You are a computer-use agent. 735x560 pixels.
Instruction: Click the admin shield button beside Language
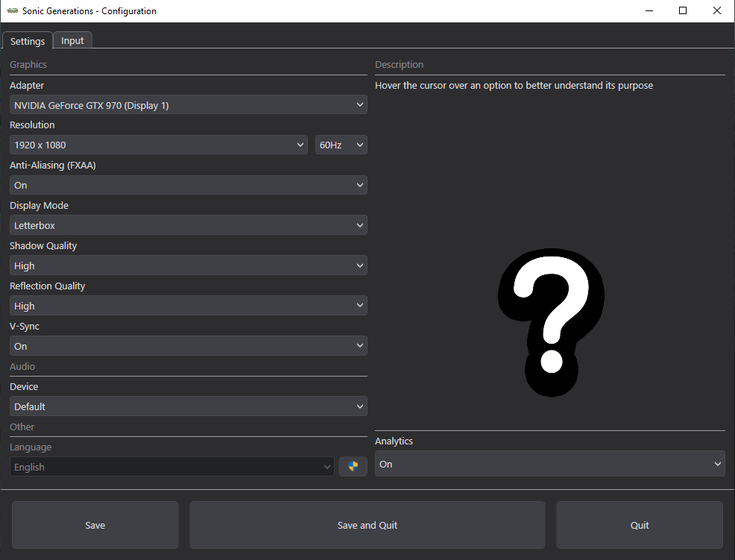tap(353, 466)
